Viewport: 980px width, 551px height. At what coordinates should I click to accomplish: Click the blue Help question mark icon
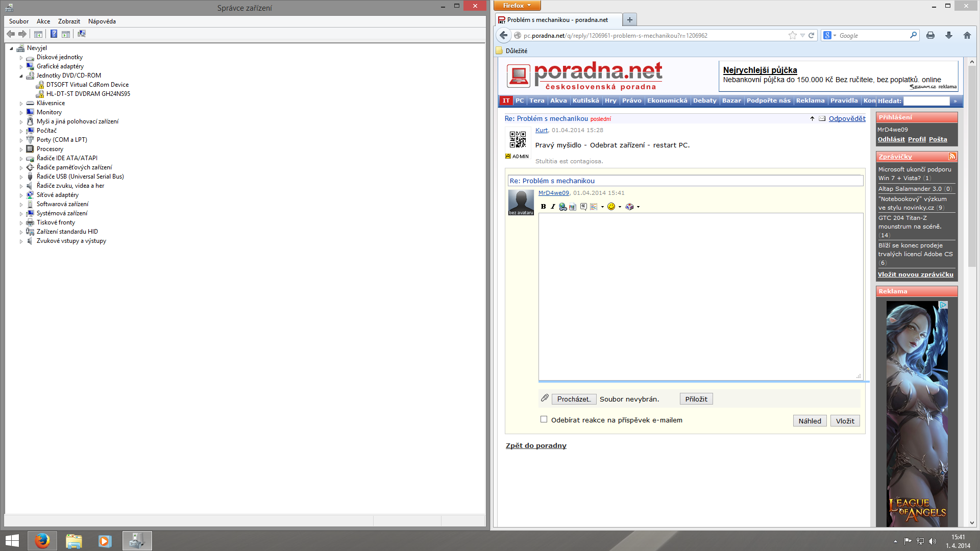click(54, 34)
